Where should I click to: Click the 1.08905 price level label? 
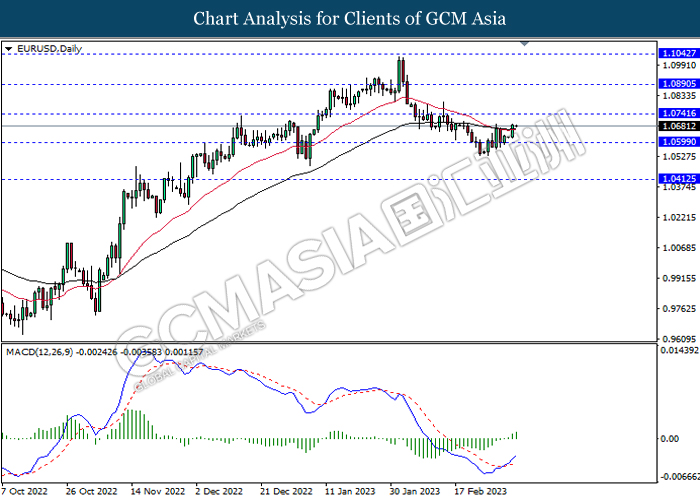(x=679, y=83)
